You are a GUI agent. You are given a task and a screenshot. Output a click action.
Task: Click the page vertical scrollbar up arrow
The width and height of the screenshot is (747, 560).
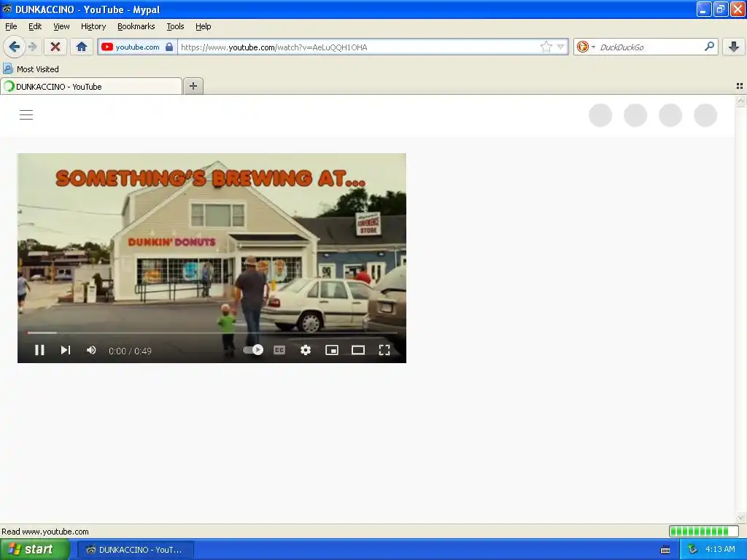point(740,101)
